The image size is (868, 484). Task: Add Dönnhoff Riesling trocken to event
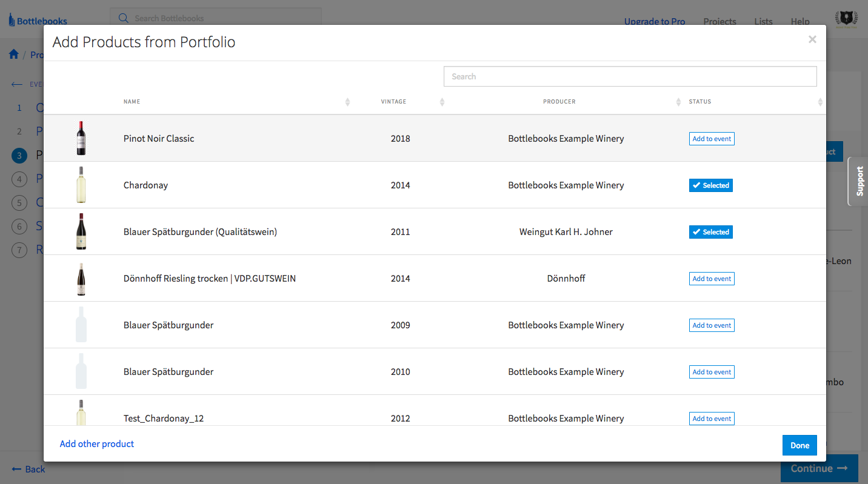[712, 279]
